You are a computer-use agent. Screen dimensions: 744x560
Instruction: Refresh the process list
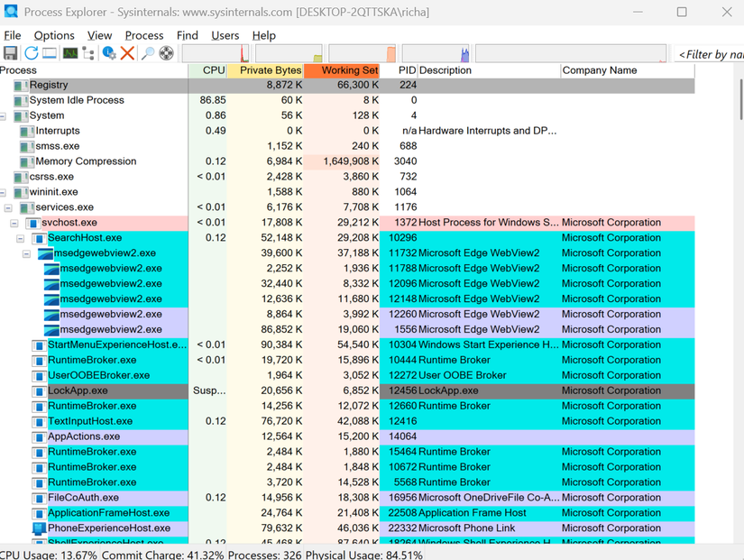[x=32, y=52]
